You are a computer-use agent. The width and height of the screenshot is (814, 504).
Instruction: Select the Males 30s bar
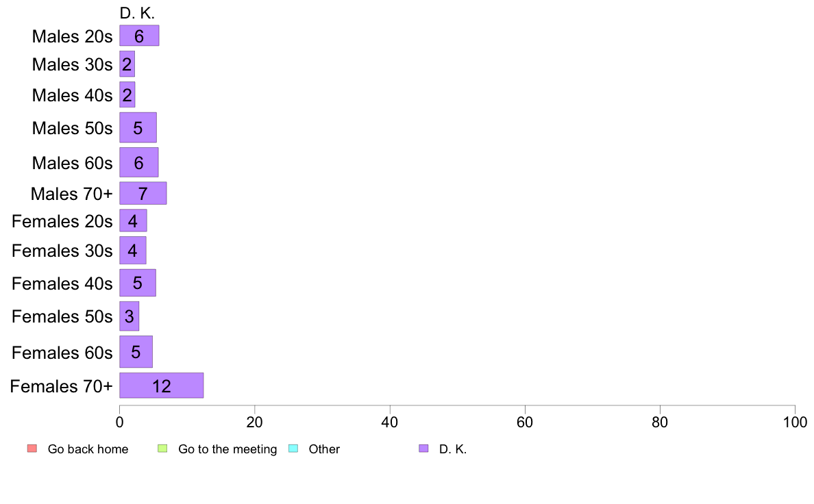coord(127,64)
